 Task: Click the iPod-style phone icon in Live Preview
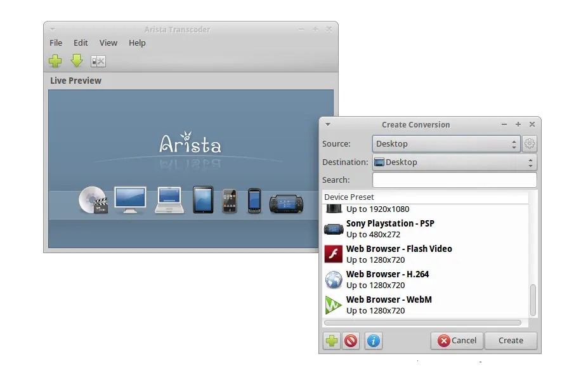coord(230,201)
